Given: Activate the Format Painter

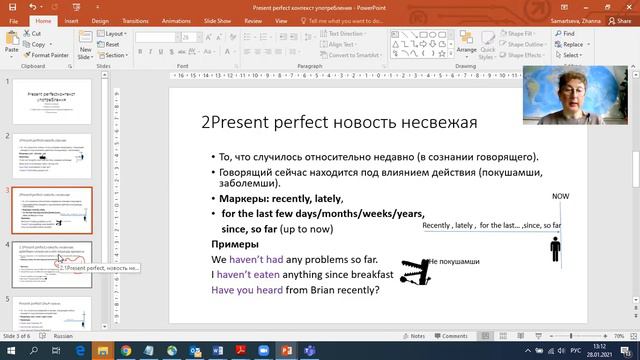Looking at the screenshot, I should [x=46, y=55].
